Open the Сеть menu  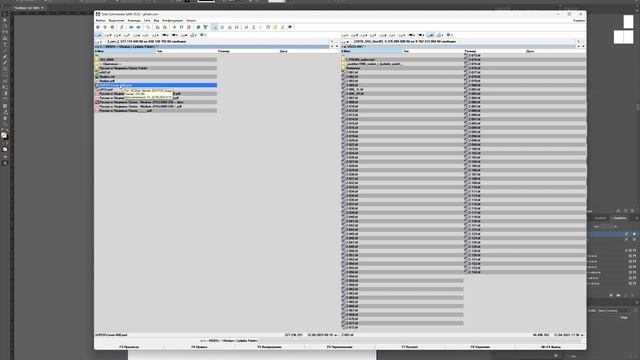(x=147, y=20)
